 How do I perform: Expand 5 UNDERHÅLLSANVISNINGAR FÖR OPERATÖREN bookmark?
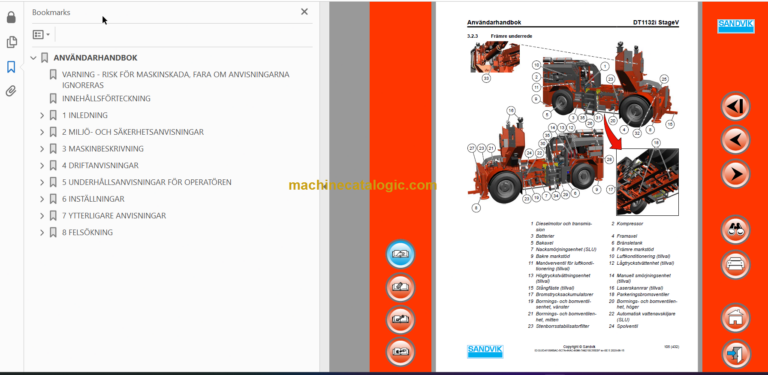(x=42, y=183)
